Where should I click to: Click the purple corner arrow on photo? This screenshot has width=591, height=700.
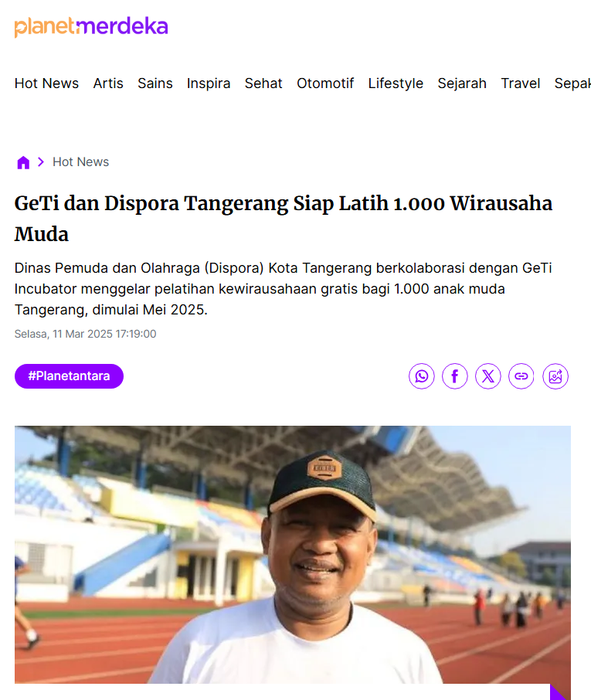pos(559,692)
